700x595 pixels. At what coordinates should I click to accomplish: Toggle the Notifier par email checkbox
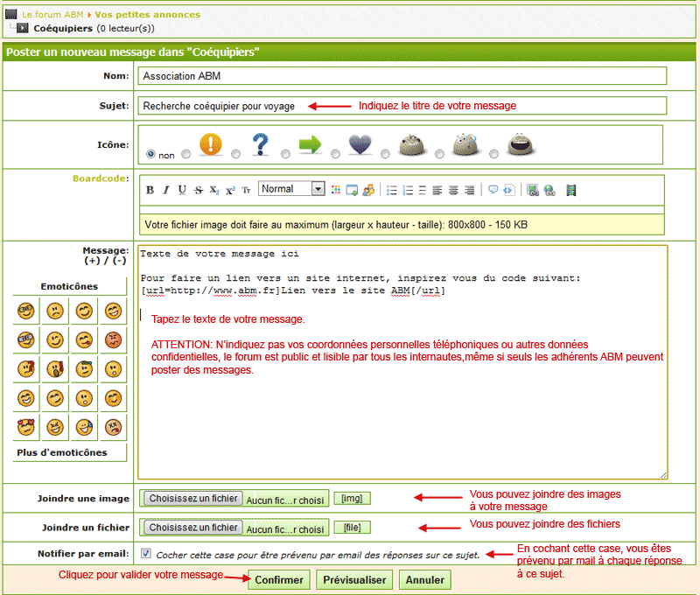tap(145, 554)
